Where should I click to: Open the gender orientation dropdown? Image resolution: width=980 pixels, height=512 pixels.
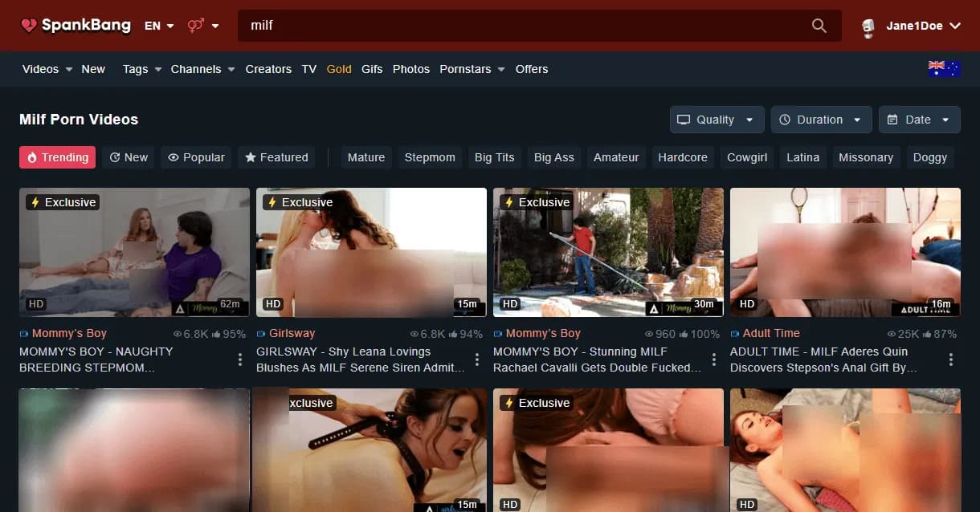click(x=203, y=26)
